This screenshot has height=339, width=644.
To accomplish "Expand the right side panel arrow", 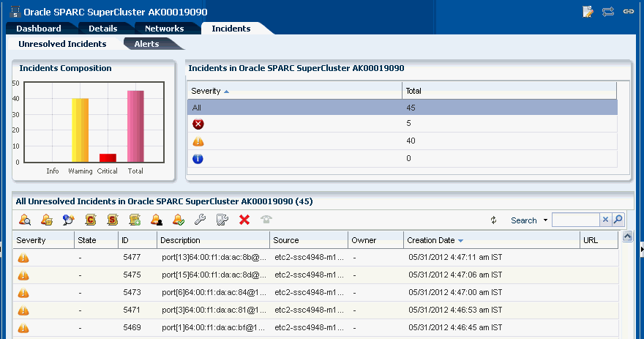I will [x=642, y=249].
